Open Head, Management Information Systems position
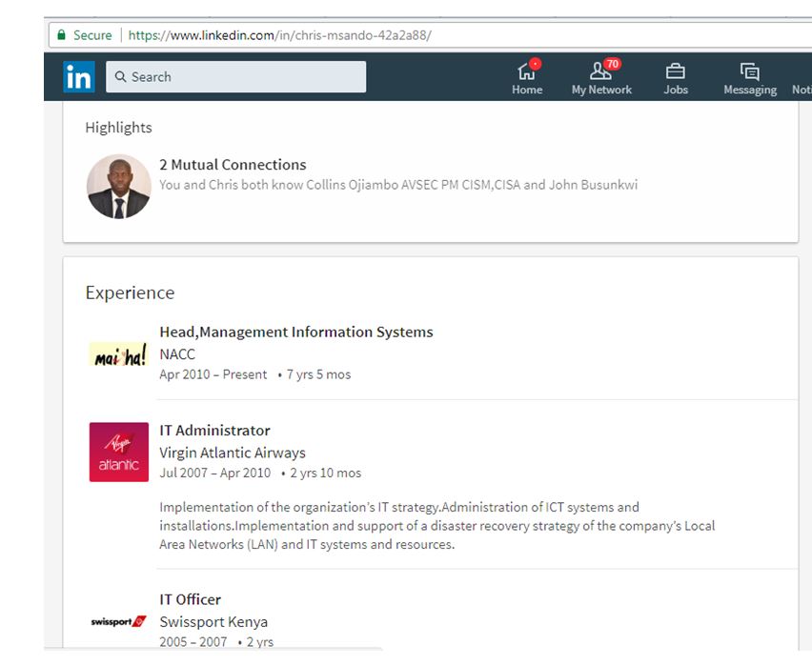Screen dimensions: 812x665 296,332
